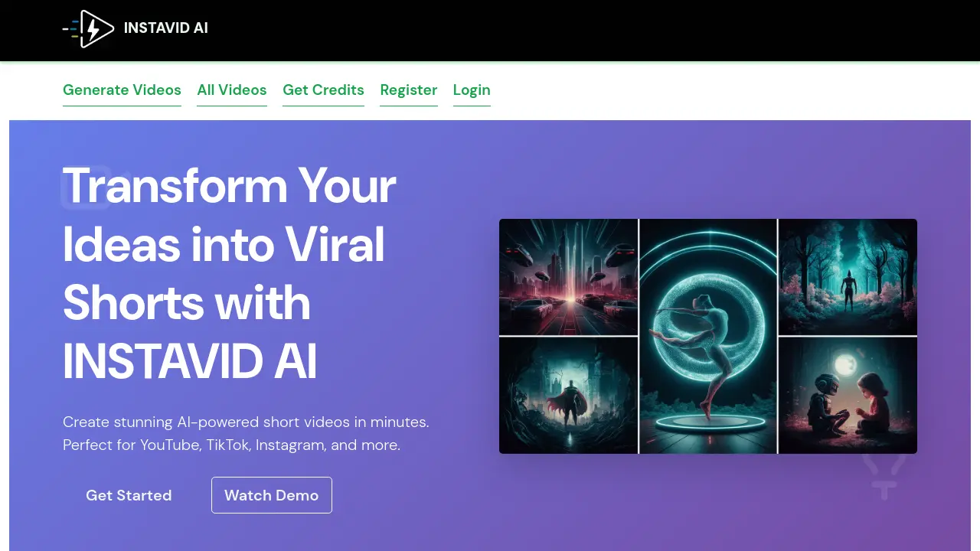Click the Transform Your Ideas headline text
Viewport: 980px width, 551px height.
pos(230,273)
